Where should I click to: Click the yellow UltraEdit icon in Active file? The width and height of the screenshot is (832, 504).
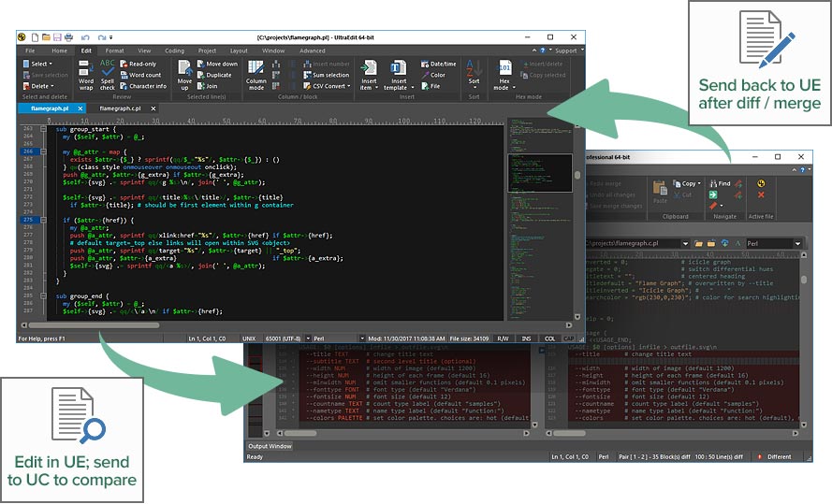click(761, 183)
